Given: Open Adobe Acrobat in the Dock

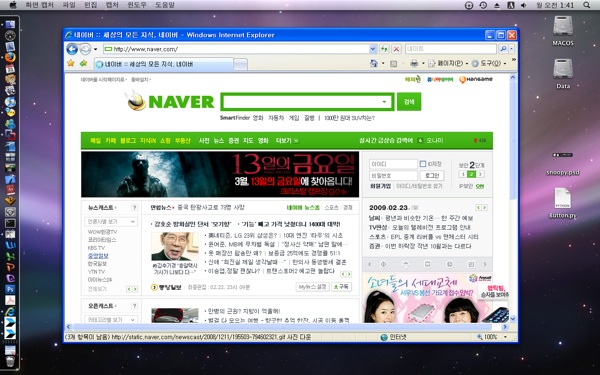Looking at the screenshot, I should coord(10,300).
